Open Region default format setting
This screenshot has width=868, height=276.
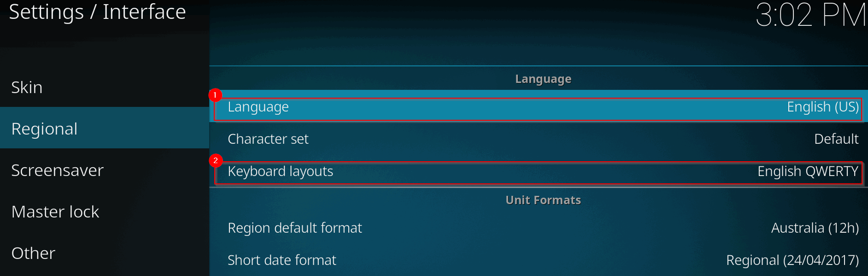tap(295, 228)
